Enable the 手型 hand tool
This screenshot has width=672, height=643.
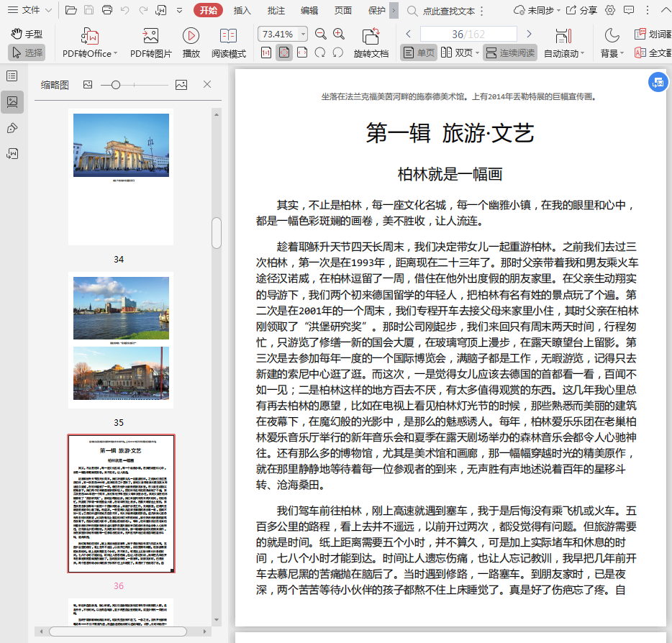click(x=27, y=34)
